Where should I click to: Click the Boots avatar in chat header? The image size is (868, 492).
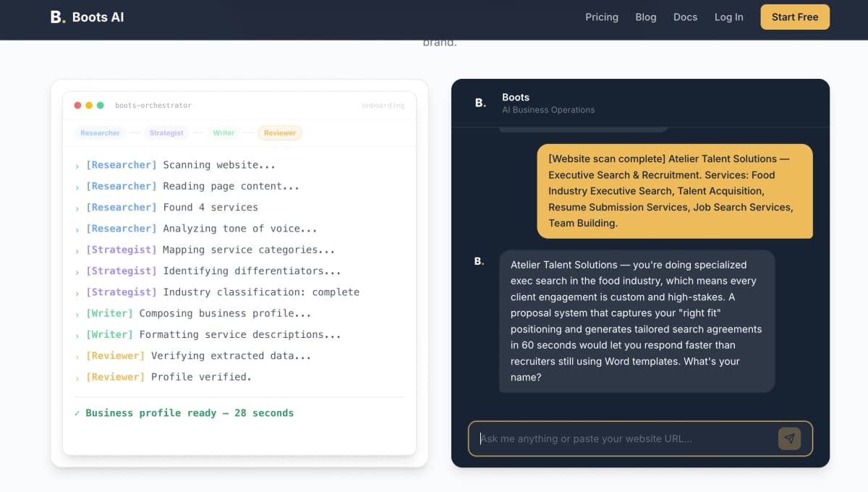pos(480,103)
